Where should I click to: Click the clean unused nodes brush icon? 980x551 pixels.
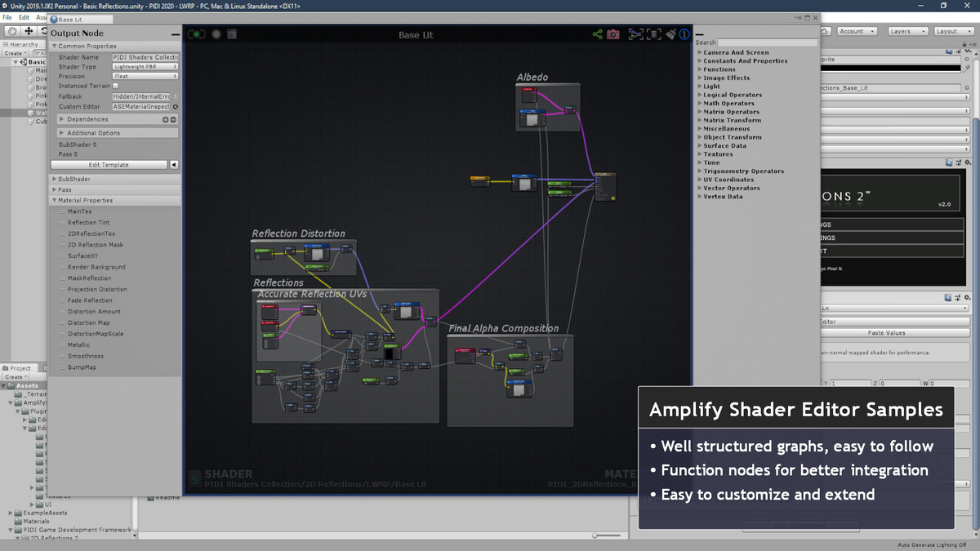(x=670, y=34)
